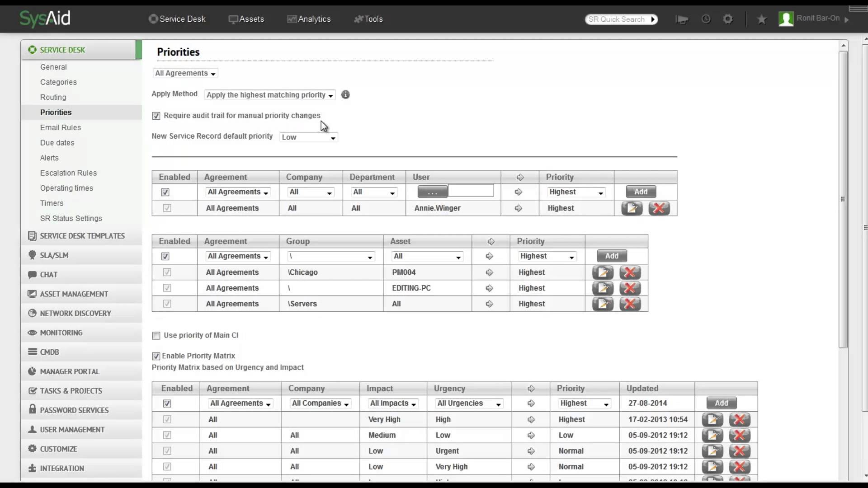Screen dimensions: 868x488
Task: Click Add in the user priorities table
Action: [x=641, y=191]
